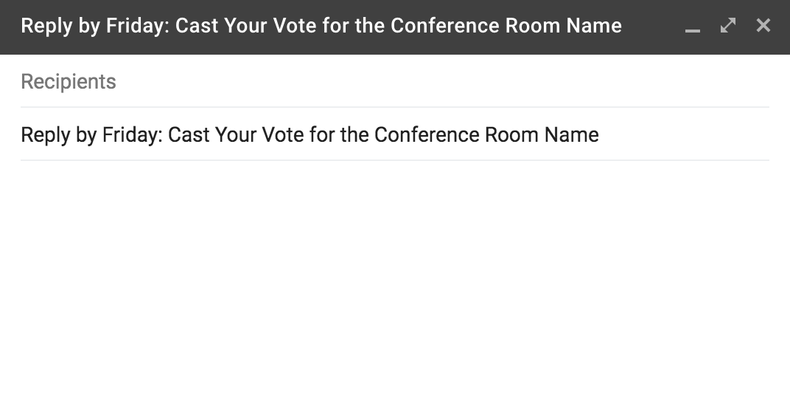Minimize the compose window
This screenshot has width=790, height=418.
coord(692,27)
